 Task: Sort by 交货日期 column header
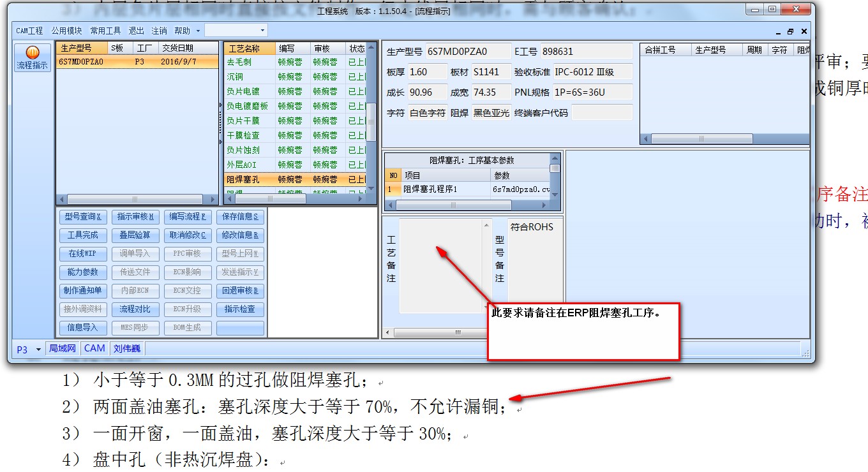click(x=188, y=48)
